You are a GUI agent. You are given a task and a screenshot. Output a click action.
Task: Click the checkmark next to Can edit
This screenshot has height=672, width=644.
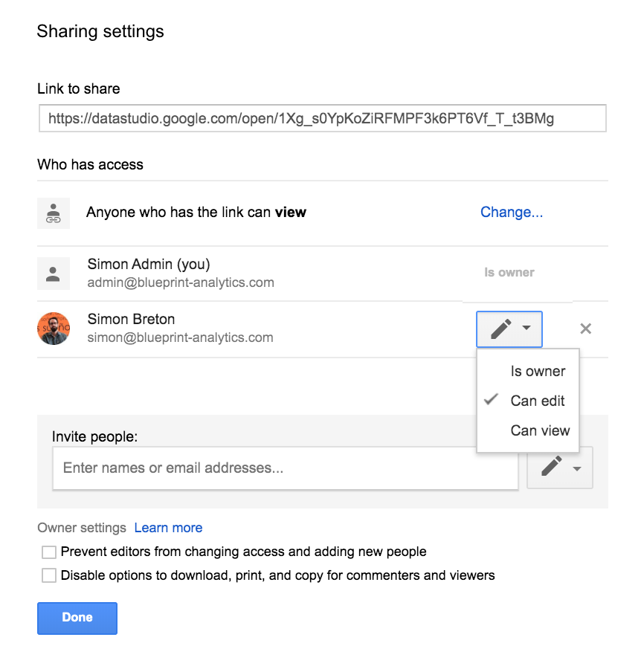click(491, 400)
